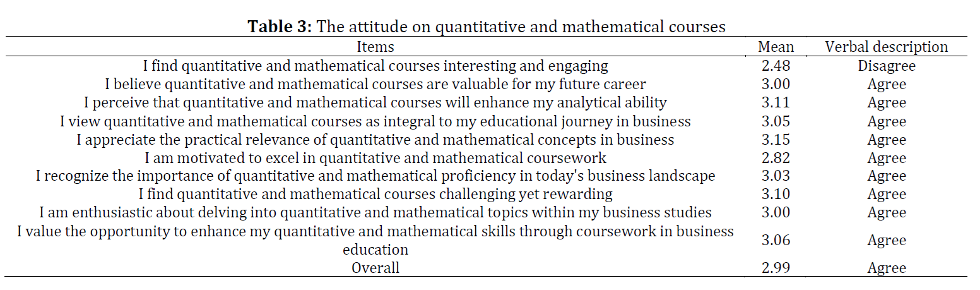Select the item about enthusiastic about delving
The image size is (980, 290).
(375, 213)
